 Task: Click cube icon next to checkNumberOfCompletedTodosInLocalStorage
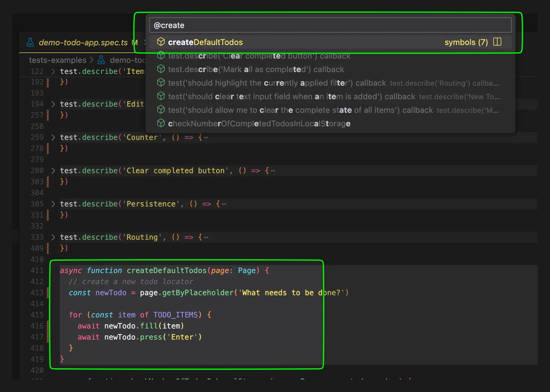click(161, 123)
